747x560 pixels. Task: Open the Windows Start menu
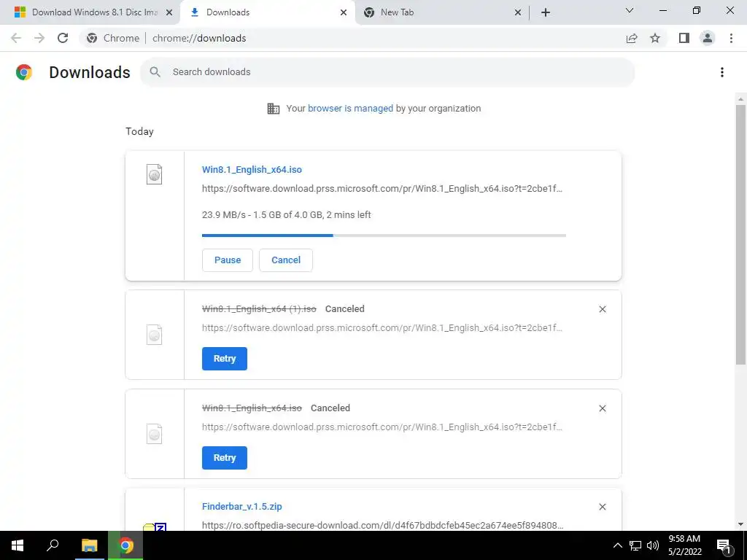(18, 545)
